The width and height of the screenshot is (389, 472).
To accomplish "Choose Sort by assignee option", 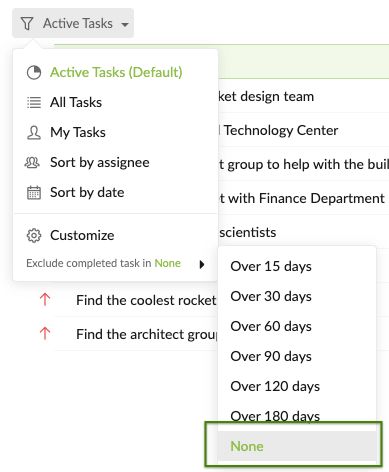I will [x=100, y=162].
